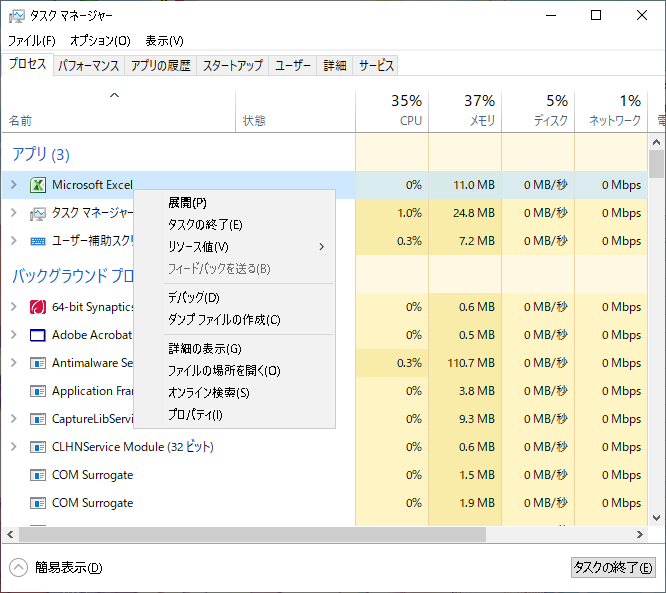The image size is (666, 593).
Task: Click the Antimalware Service process icon
Action: pyautogui.click(x=38, y=363)
